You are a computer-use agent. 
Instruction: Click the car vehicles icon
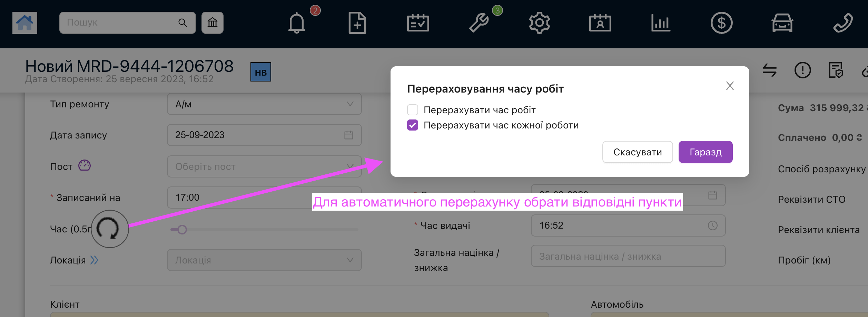[x=782, y=23]
